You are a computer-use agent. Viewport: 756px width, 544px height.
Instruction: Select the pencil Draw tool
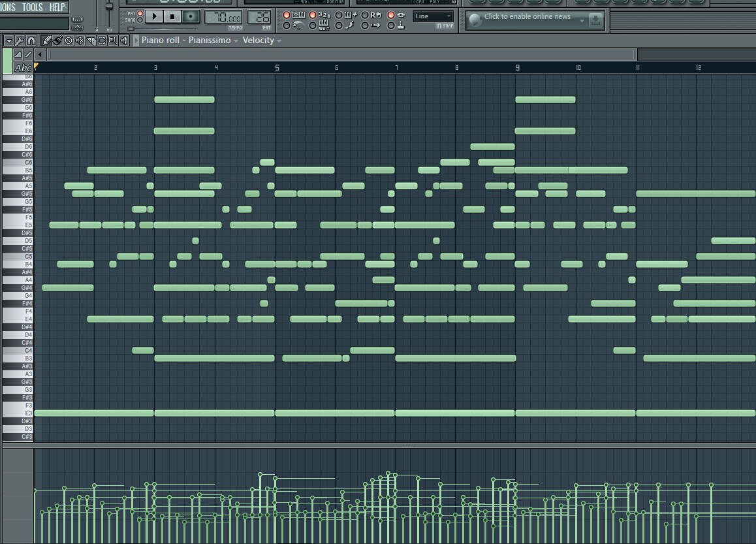click(x=47, y=40)
